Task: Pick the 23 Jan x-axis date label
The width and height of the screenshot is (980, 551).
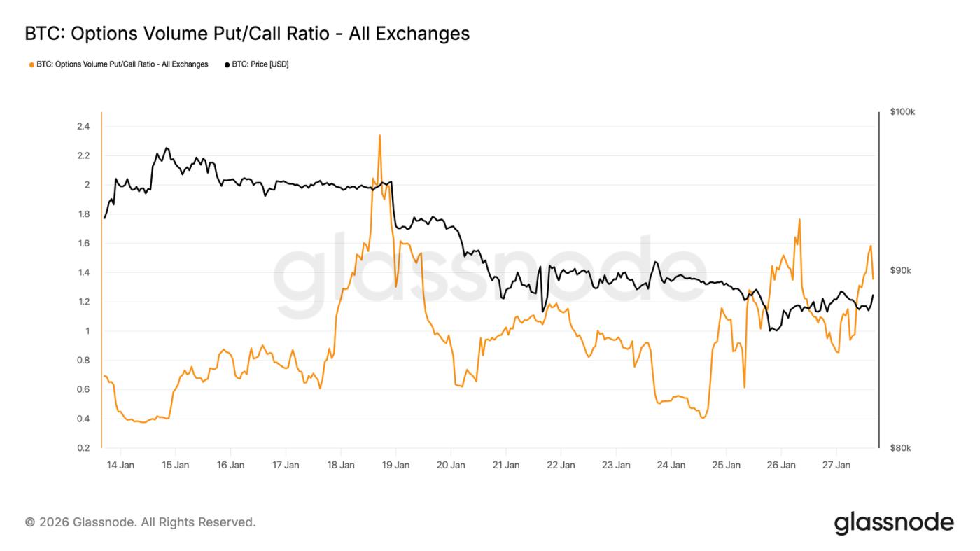Action: (616, 465)
